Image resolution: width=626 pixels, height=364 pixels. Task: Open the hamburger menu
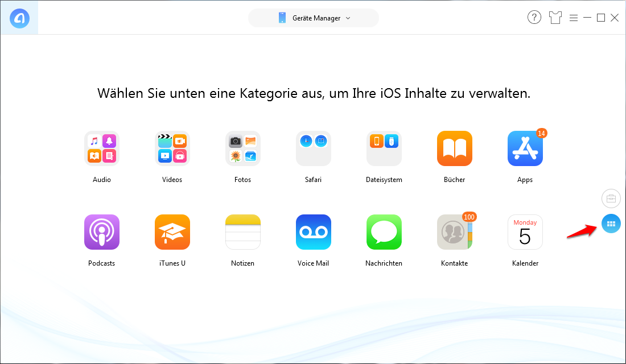[x=573, y=18]
